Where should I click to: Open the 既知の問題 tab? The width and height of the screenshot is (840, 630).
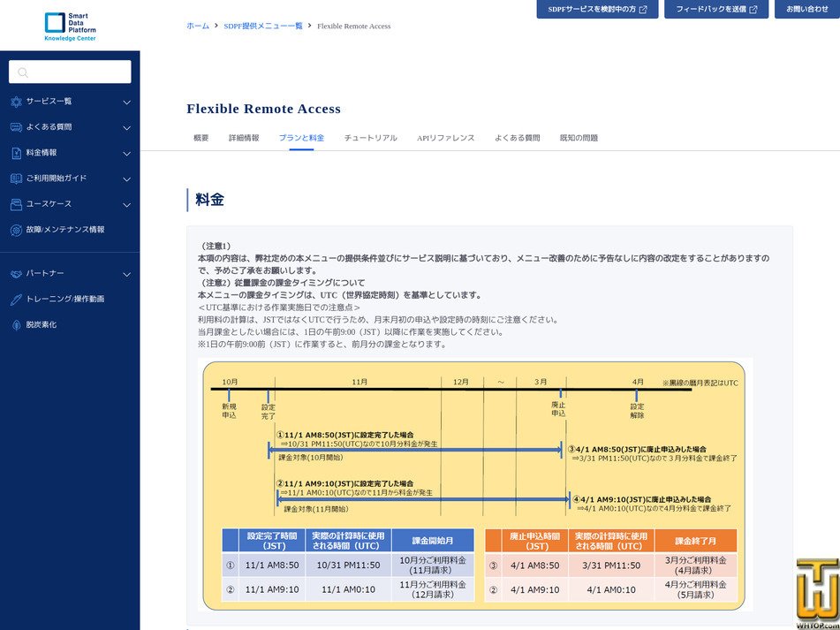coord(579,138)
